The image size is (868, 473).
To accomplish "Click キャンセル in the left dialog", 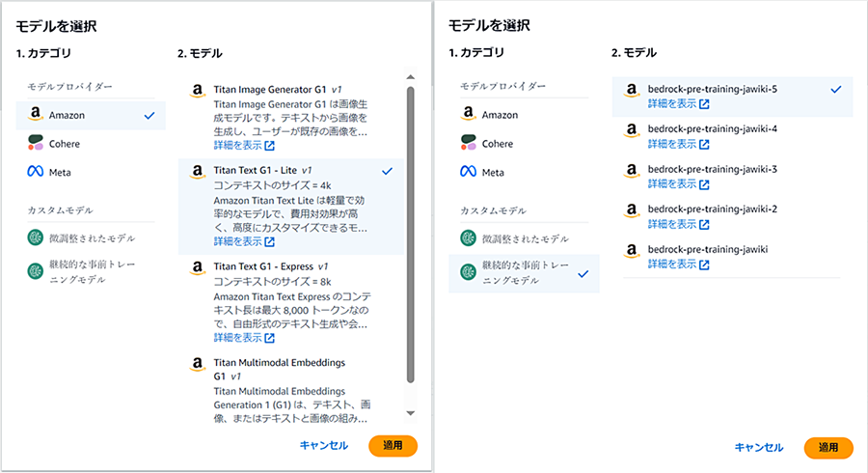I will point(324,445).
